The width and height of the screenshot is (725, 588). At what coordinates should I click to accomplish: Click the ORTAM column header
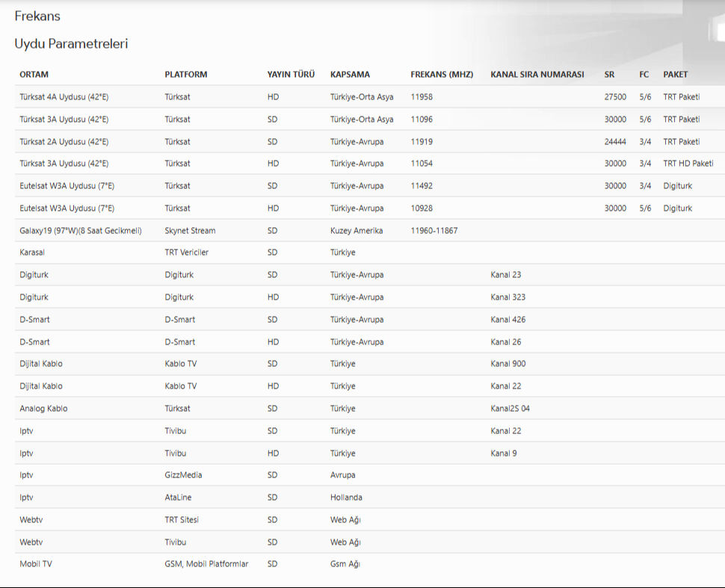tap(34, 75)
